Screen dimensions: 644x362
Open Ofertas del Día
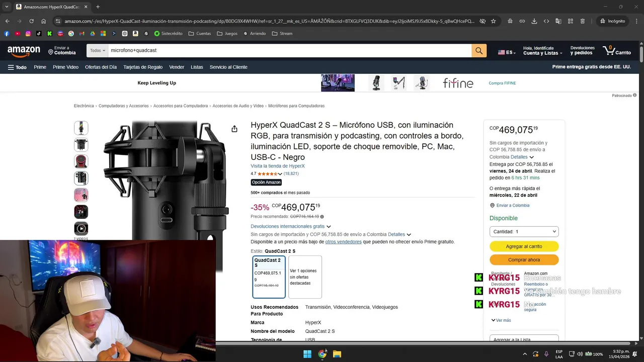point(101,67)
